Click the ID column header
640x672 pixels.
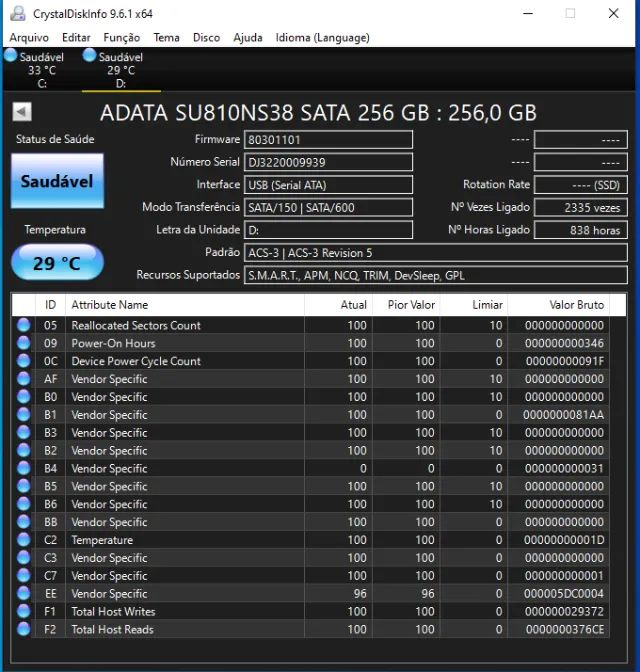click(x=50, y=305)
